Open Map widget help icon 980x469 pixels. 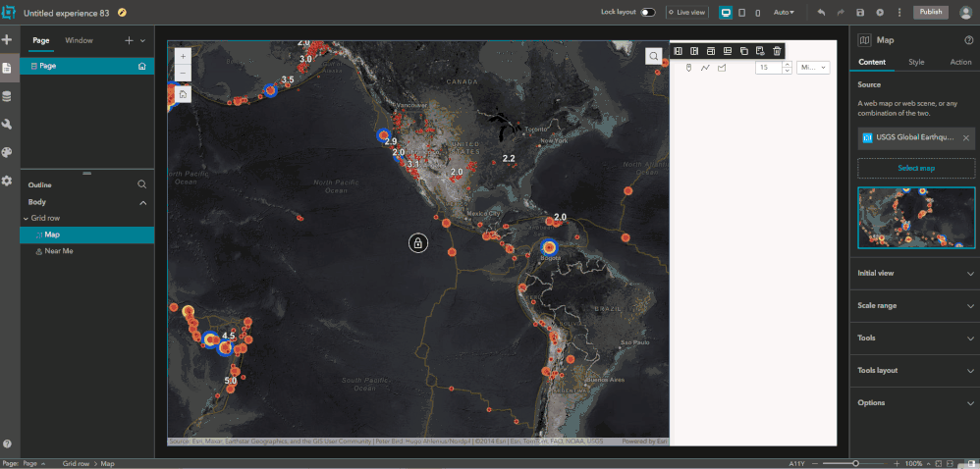click(x=969, y=40)
